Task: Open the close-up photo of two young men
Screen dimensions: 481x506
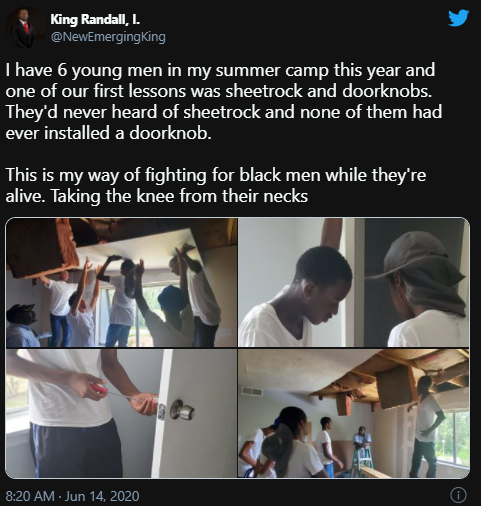Action: [x=354, y=283]
